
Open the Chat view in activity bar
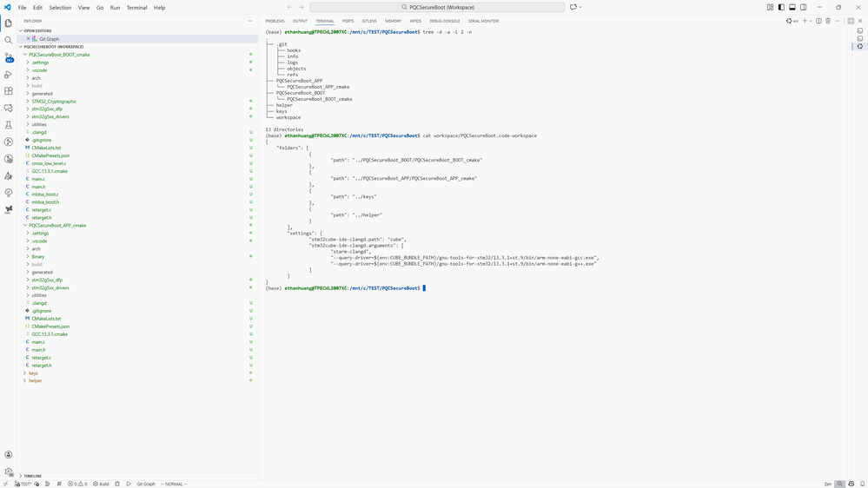coord(9,108)
